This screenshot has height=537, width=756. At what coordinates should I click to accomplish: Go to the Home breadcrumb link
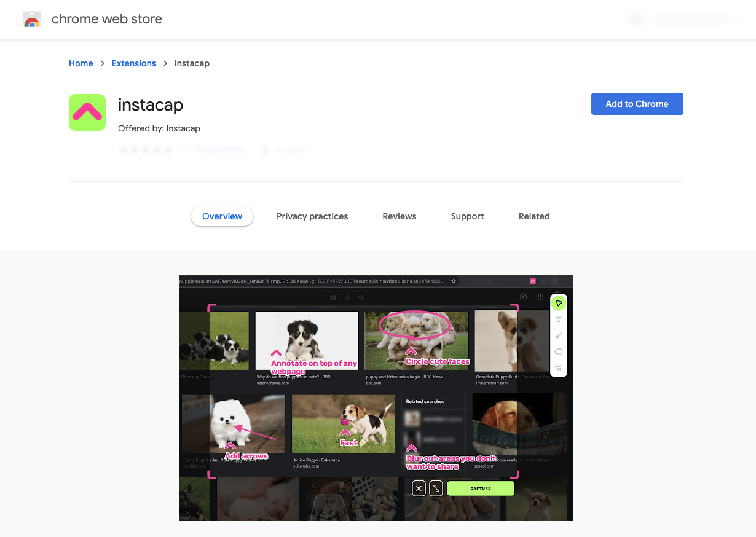81,63
